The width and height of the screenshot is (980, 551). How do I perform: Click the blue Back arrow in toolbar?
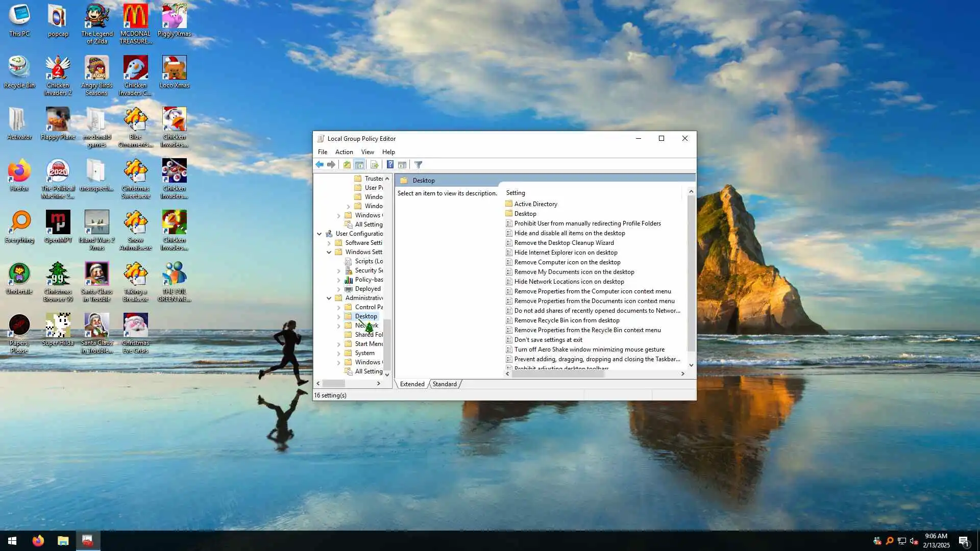[x=320, y=165]
